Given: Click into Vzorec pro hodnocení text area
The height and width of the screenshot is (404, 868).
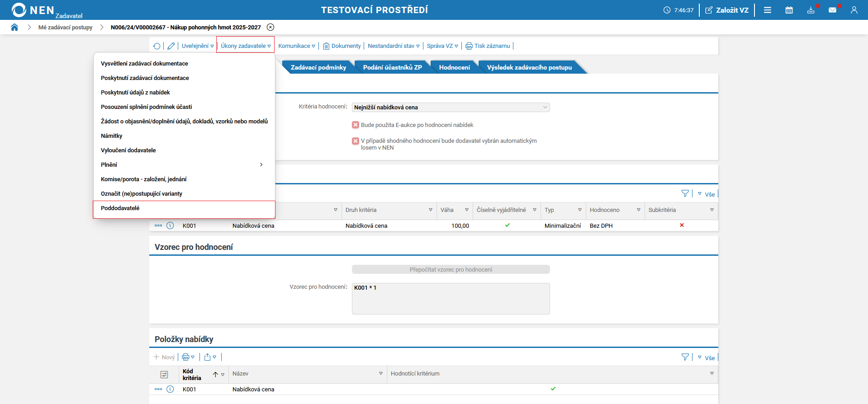Looking at the screenshot, I should (451, 299).
